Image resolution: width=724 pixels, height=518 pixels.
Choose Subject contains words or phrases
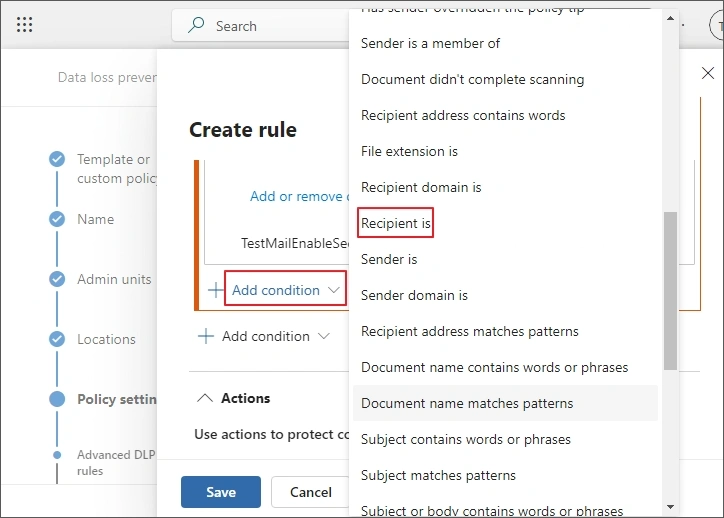click(x=506, y=440)
